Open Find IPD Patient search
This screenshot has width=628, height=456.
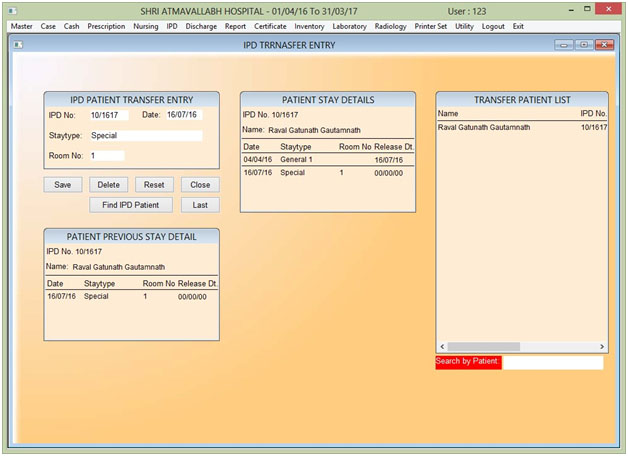[x=131, y=205]
